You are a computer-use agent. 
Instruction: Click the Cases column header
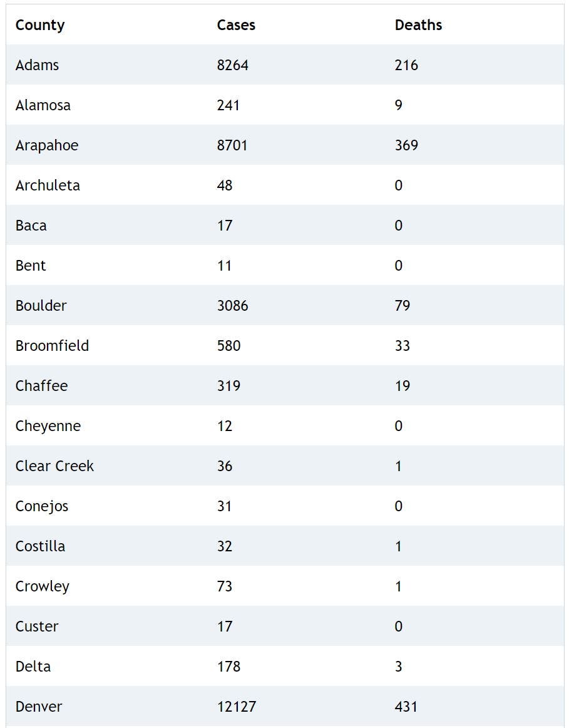pos(236,25)
